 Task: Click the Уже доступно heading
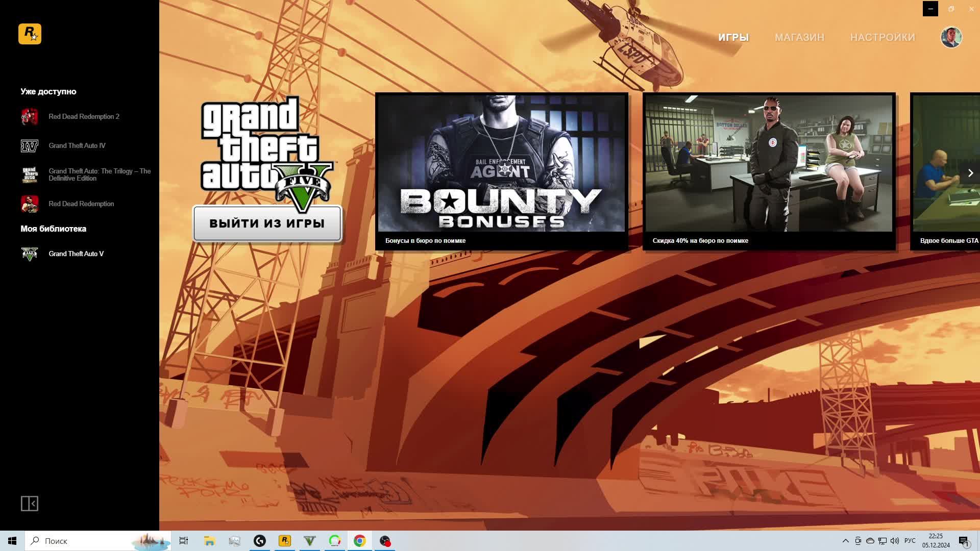point(48,92)
